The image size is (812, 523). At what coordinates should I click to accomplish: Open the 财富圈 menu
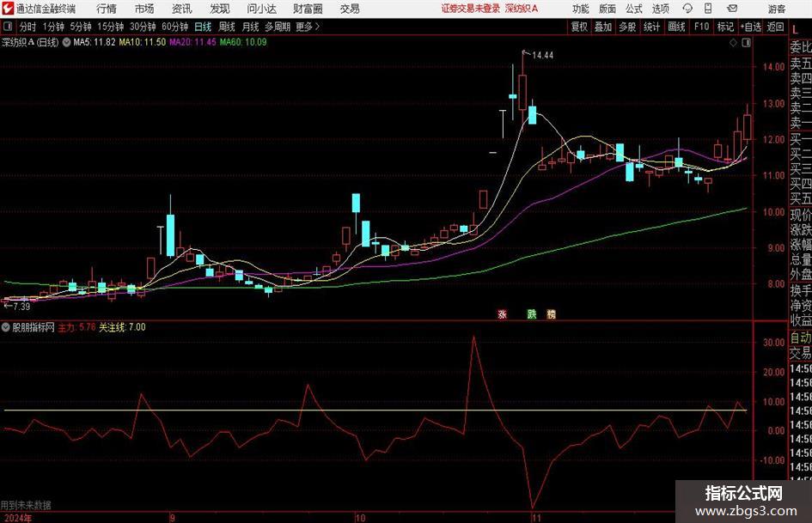coord(308,9)
